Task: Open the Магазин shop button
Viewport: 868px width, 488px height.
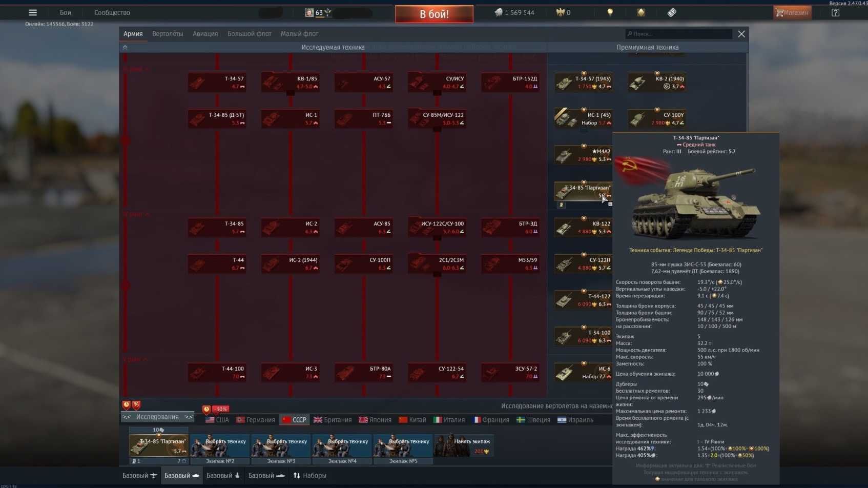Action: (793, 13)
